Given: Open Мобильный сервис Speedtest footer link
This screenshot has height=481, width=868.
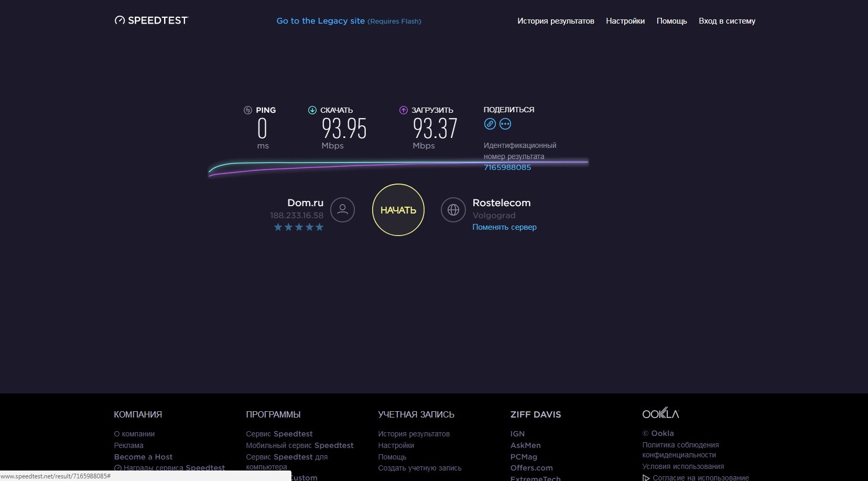Looking at the screenshot, I should 299,445.
